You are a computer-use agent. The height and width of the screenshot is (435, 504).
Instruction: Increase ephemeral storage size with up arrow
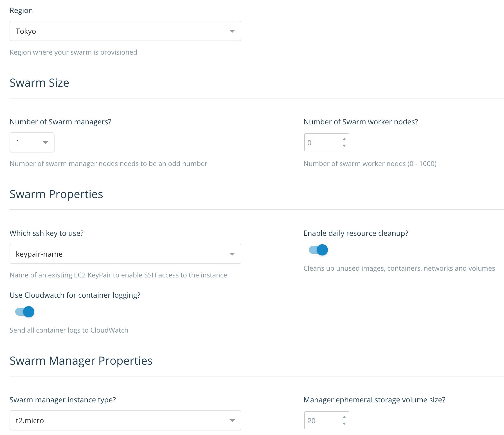point(344,417)
